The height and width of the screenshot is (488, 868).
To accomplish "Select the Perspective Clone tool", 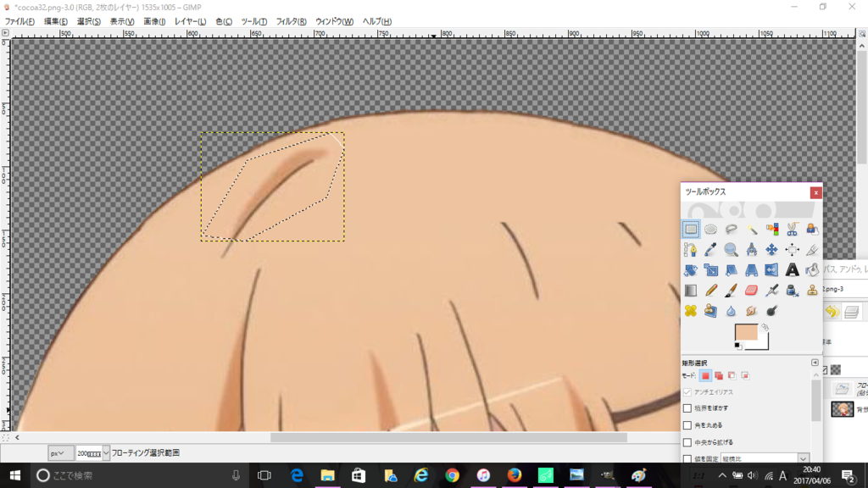I will point(711,311).
